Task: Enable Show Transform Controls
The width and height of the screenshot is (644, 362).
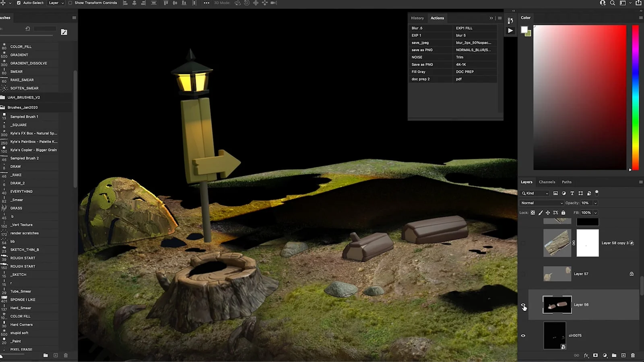Action: [x=70, y=3]
